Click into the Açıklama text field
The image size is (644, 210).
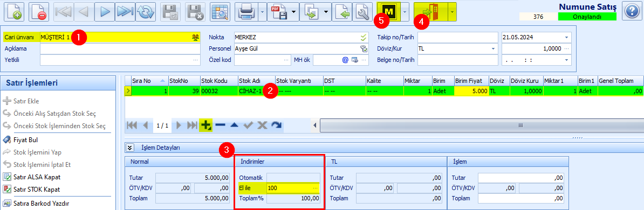[120, 48]
